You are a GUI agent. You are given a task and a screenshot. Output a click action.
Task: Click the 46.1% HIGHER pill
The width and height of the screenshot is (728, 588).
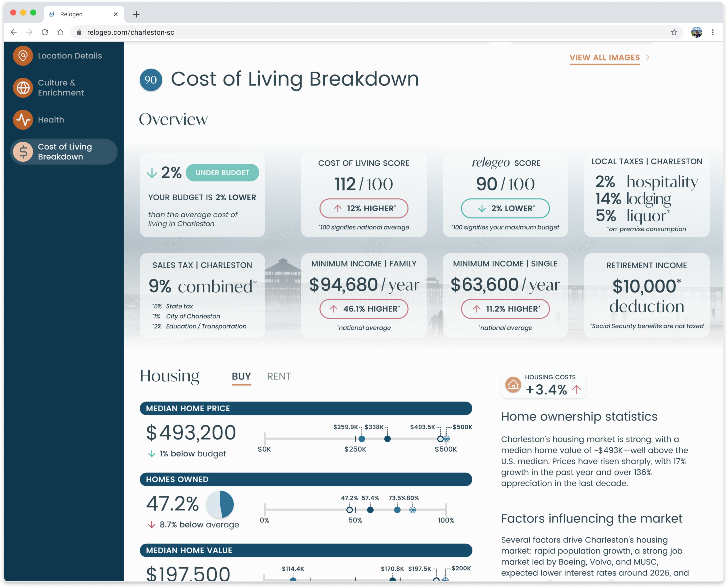coord(364,309)
